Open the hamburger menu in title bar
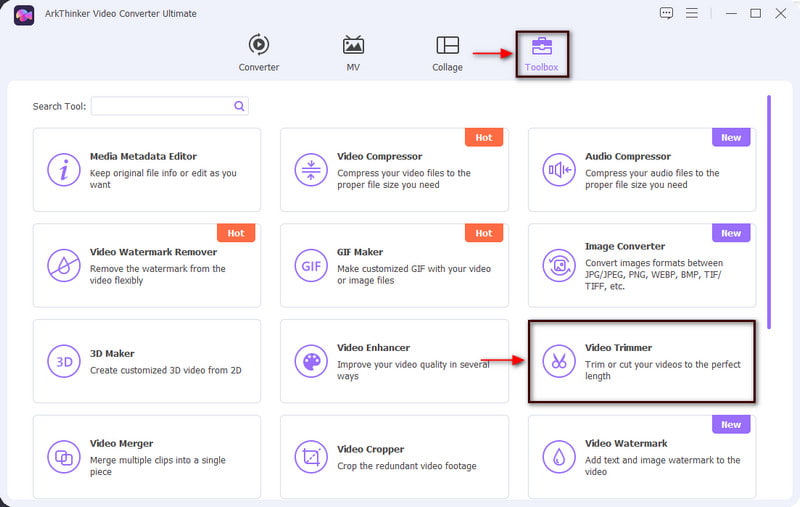This screenshot has width=800, height=507. coord(691,13)
